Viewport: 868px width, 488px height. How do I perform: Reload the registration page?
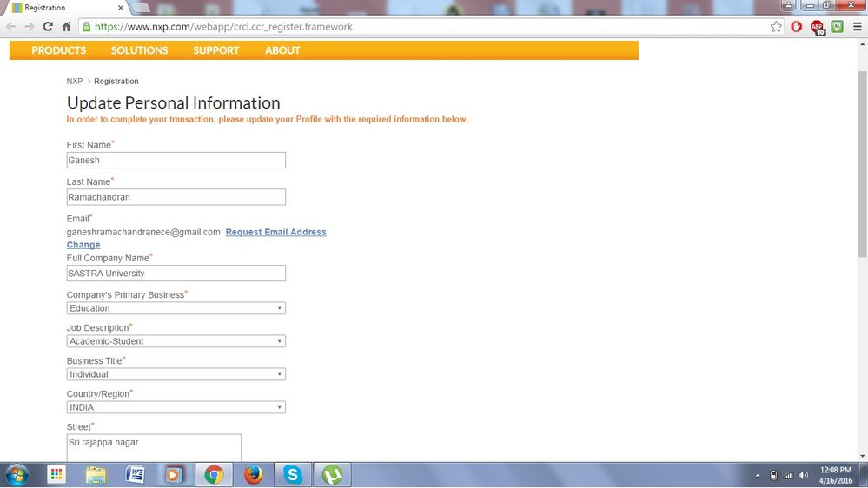[x=48, y=27]
